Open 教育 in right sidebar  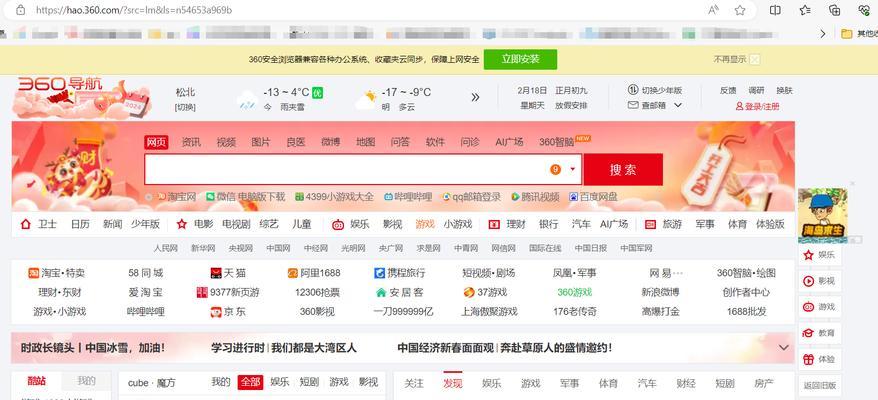[x=820, y=333]
